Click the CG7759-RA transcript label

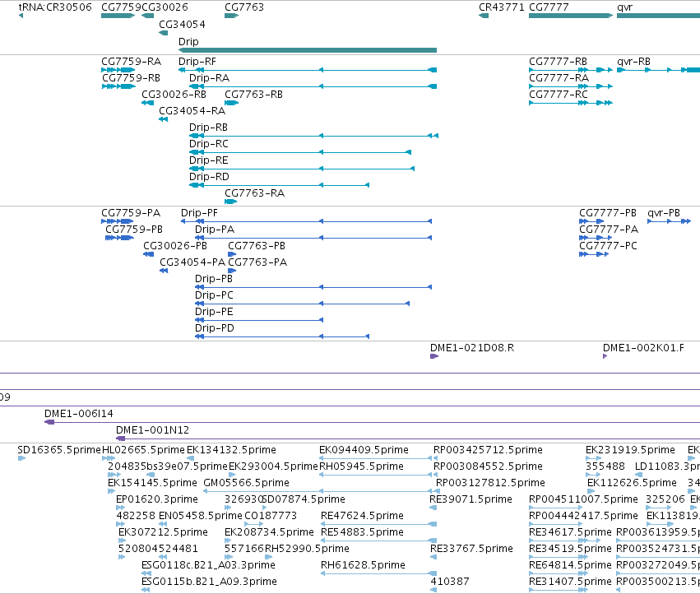132,61
